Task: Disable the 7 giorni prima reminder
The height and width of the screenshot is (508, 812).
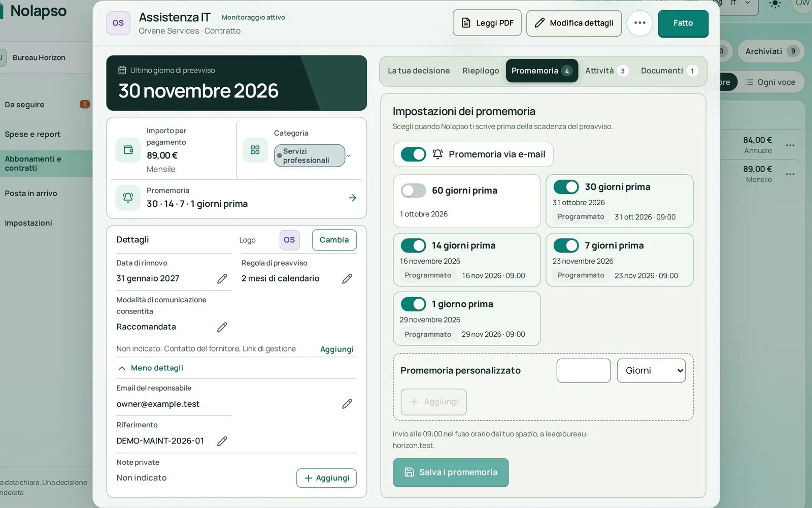Action: pos(566,245)
